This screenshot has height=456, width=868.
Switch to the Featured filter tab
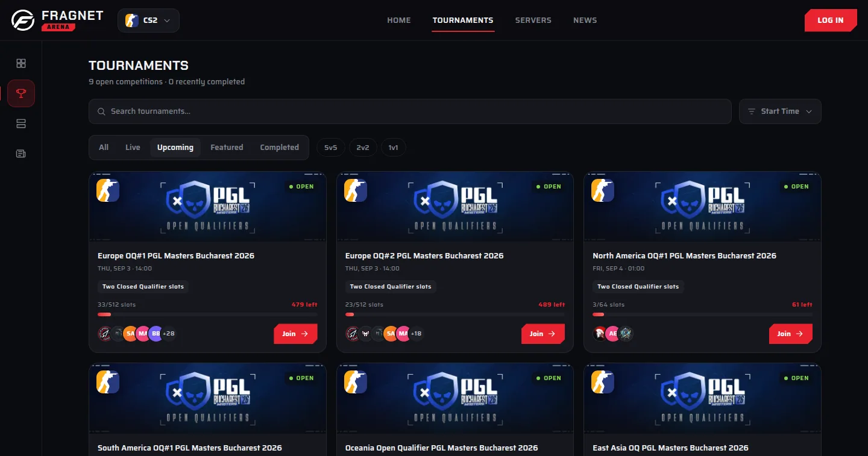coord(227,148)
